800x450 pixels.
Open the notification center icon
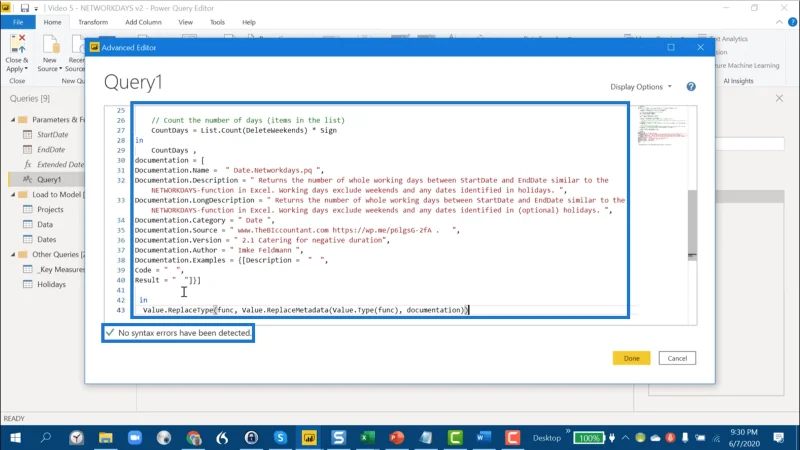778,438
